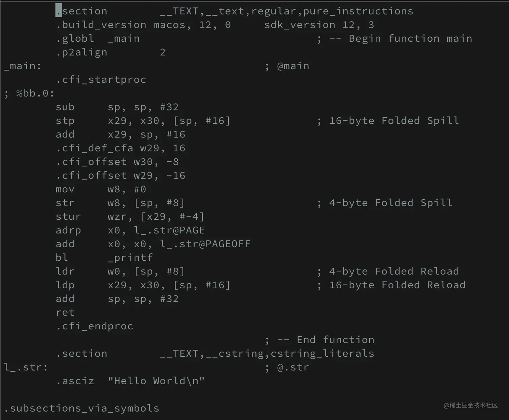Click the cursor block before .section
The height and width of the screenshot is (420, 509).
pos(59,11)
